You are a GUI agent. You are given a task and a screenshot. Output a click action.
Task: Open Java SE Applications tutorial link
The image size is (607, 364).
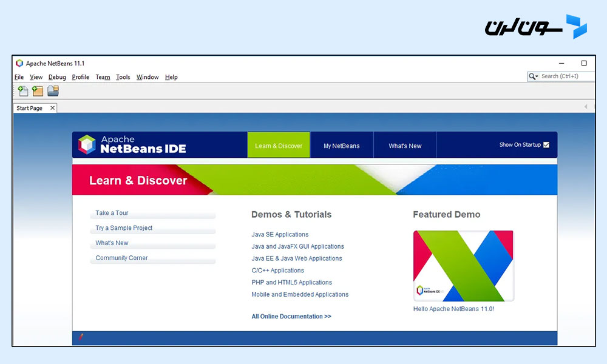point(280,234)
